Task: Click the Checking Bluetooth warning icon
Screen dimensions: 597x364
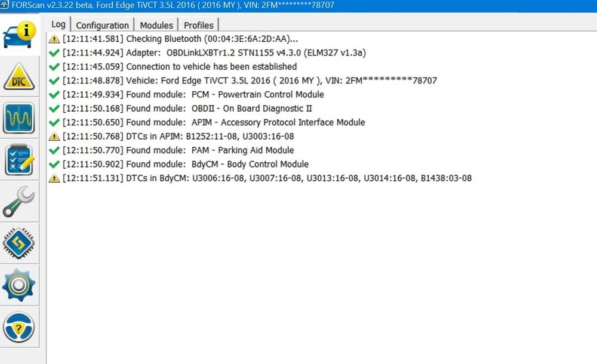Action: pyautogui.click(x=54, y=39)
